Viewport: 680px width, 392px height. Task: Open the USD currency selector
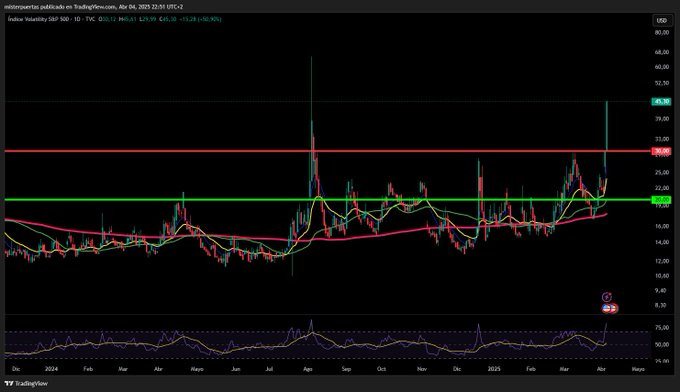(661, 20)
